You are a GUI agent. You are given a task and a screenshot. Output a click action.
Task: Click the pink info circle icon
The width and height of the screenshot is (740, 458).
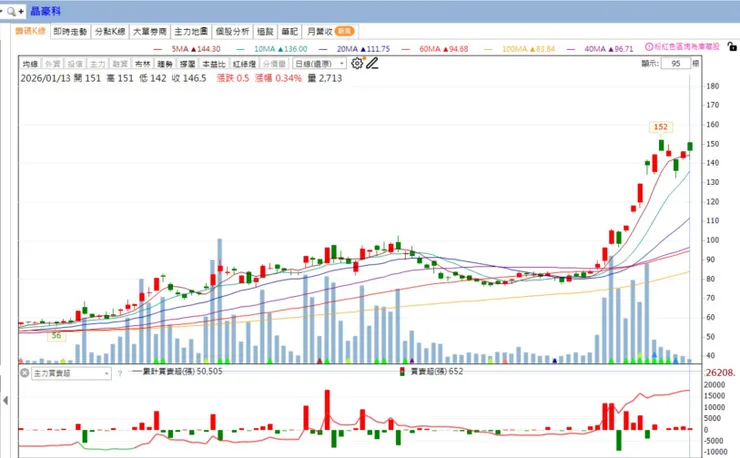pyautogui.click(x=649, y=47)
